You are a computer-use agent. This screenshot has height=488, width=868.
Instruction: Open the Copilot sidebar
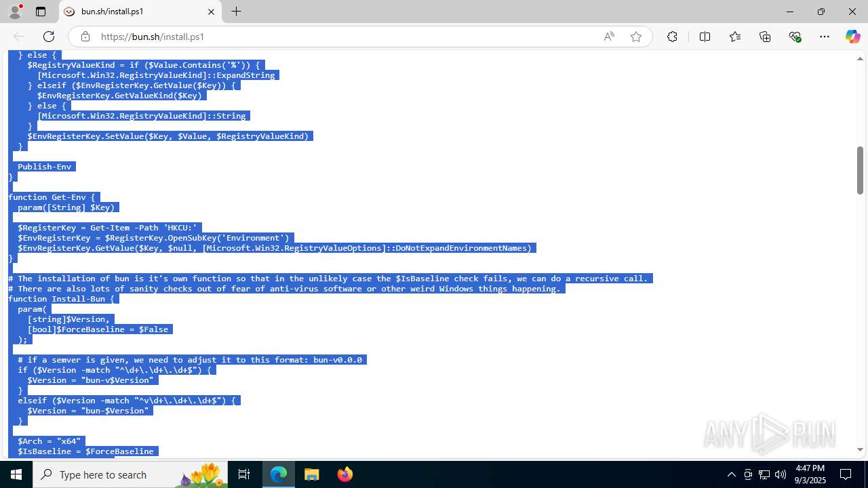pos(852,37)
